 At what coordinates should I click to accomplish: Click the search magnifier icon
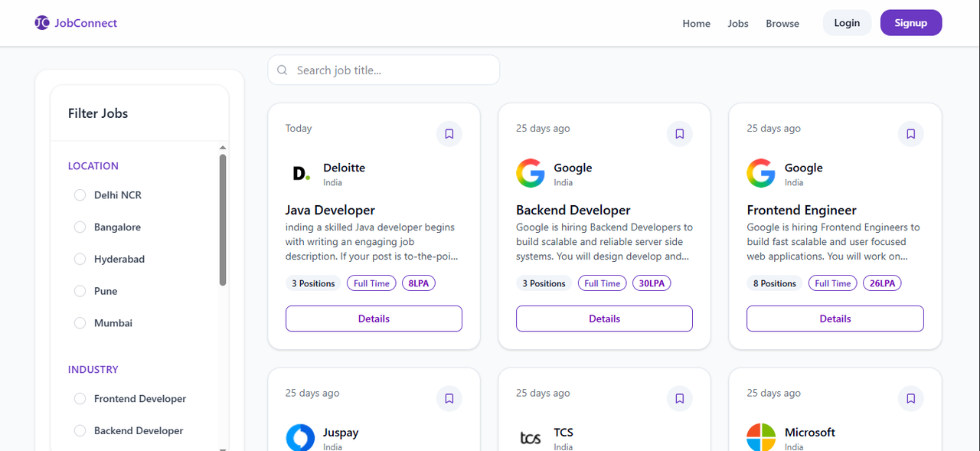283,70
